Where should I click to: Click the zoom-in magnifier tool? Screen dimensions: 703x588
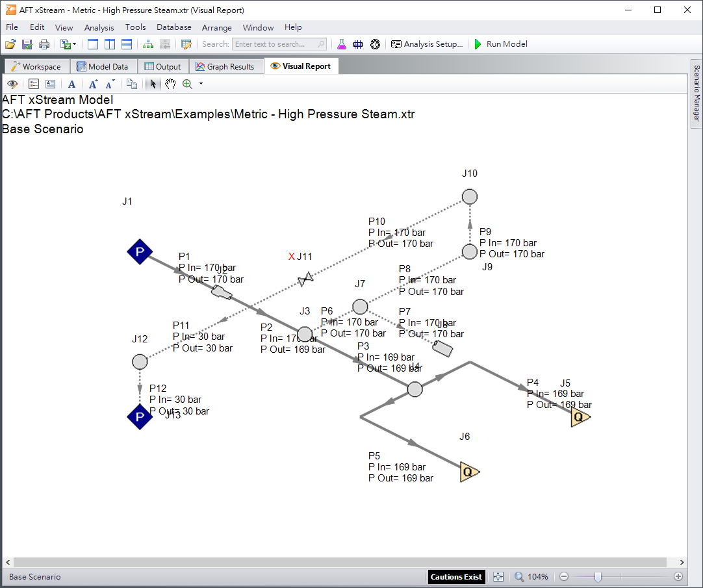187,84
